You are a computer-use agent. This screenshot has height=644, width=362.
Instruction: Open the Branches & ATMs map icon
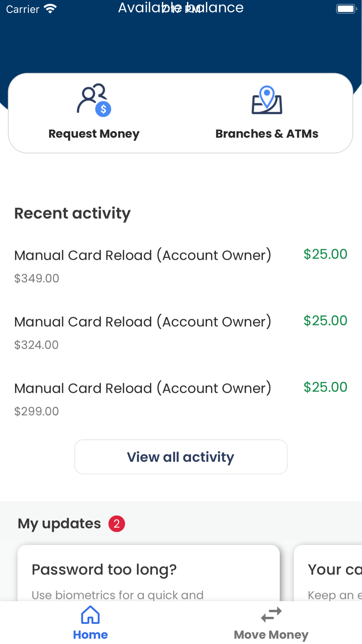pyautogui.click(x=267, y=100)
